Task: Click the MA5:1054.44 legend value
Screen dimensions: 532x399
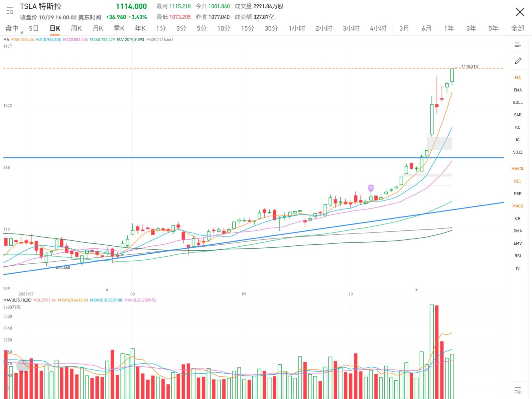Action: pyautogui.click(x=23, y=40)
